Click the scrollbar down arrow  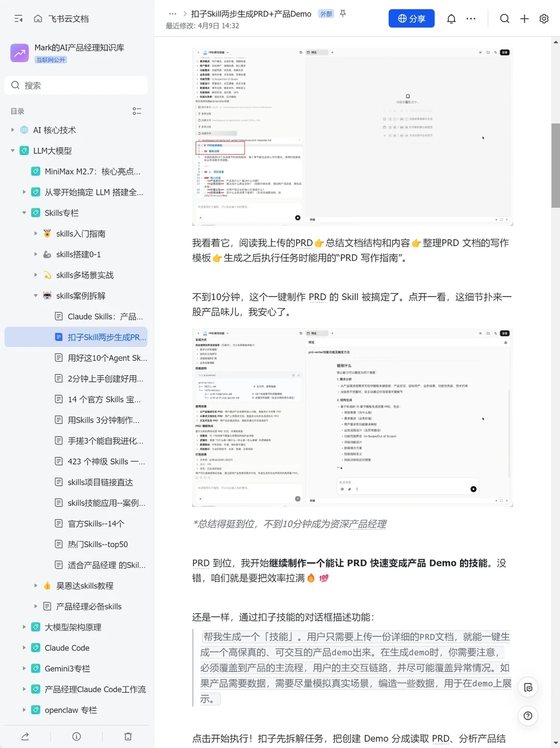(x=556, y=743)
